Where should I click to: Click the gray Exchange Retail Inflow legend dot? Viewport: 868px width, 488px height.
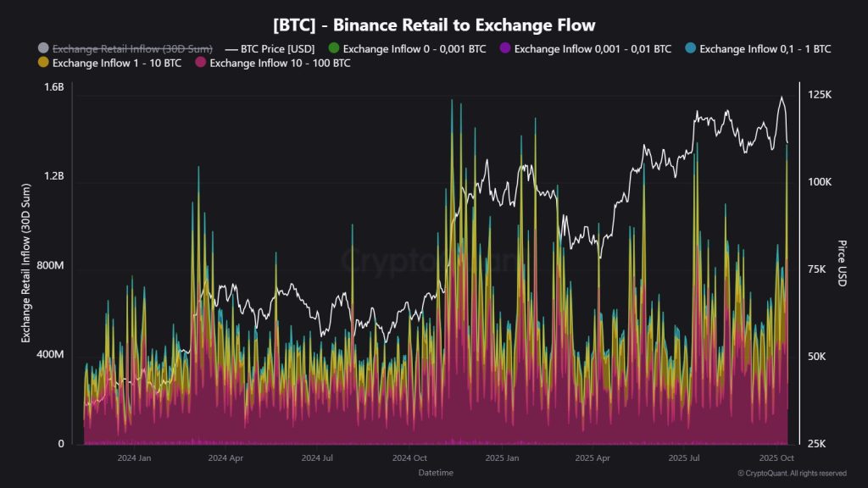pyautogui.click(x=42, y=49)
